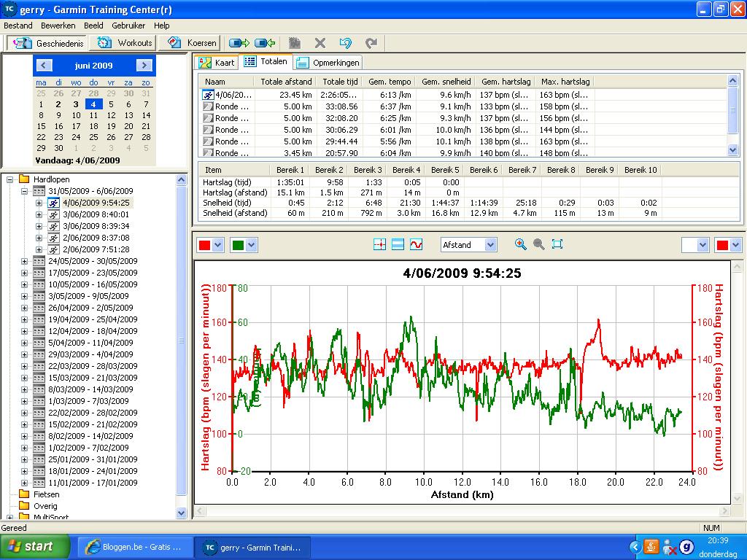
Task: Open the Workouts view
Action: [124, 43]
